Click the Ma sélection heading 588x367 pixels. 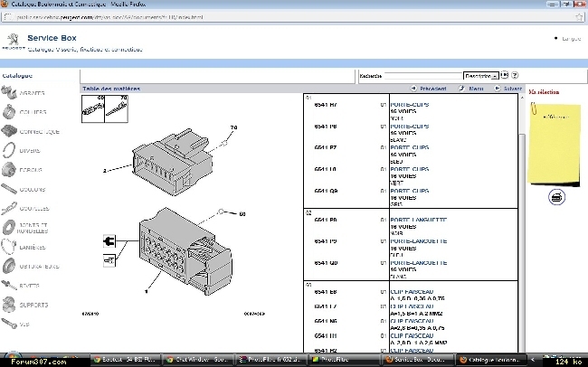544,92
